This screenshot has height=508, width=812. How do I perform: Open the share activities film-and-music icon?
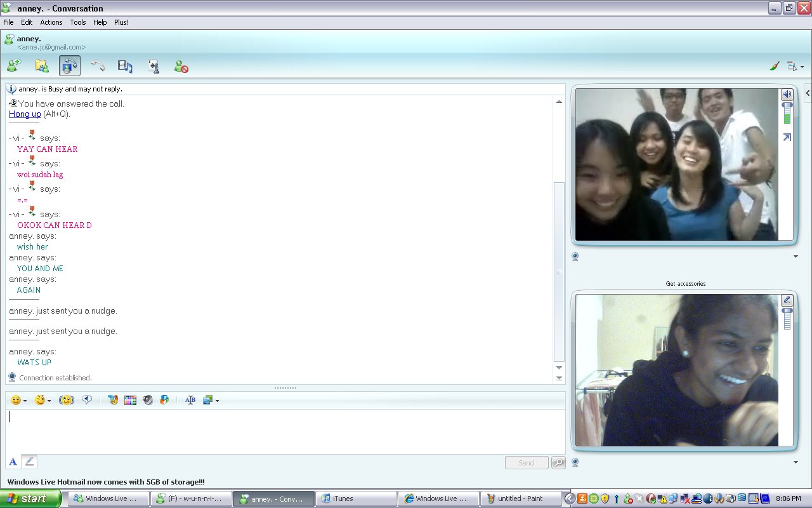(125, 65)
